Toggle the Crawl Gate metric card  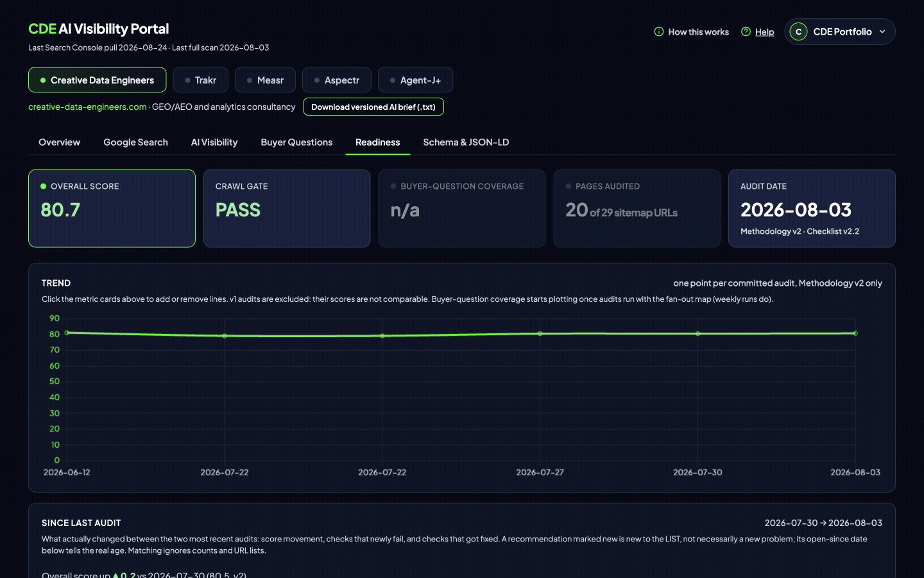[287, 208]
